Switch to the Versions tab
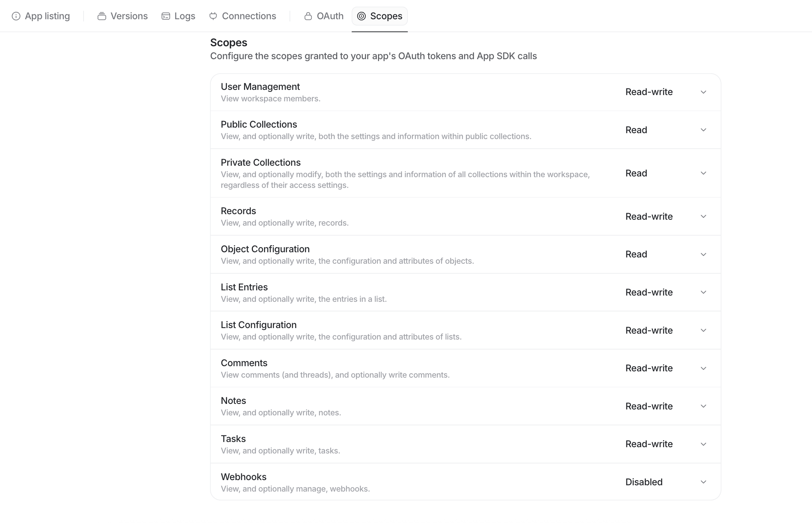The height and width of the screenshot is (523, 812). click(122, 16)
